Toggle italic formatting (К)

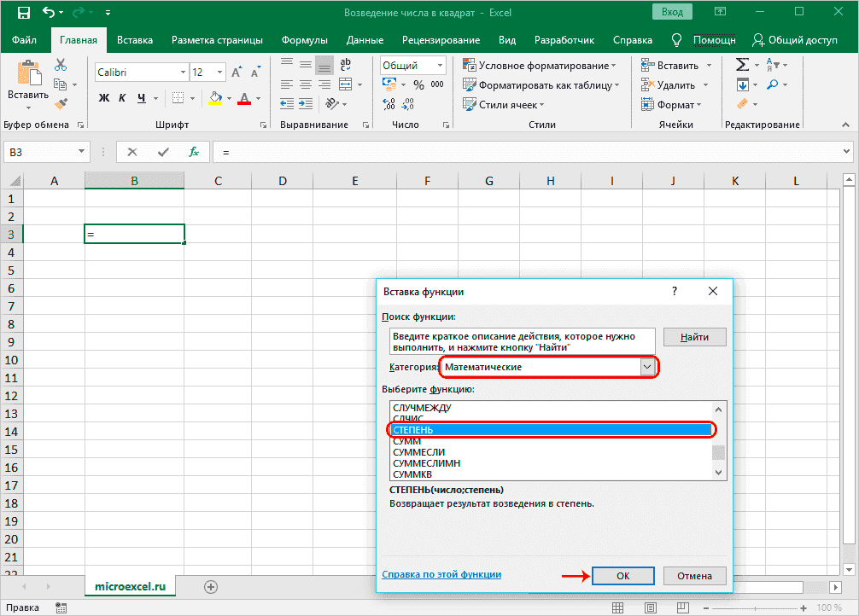(x=124, y=98)
